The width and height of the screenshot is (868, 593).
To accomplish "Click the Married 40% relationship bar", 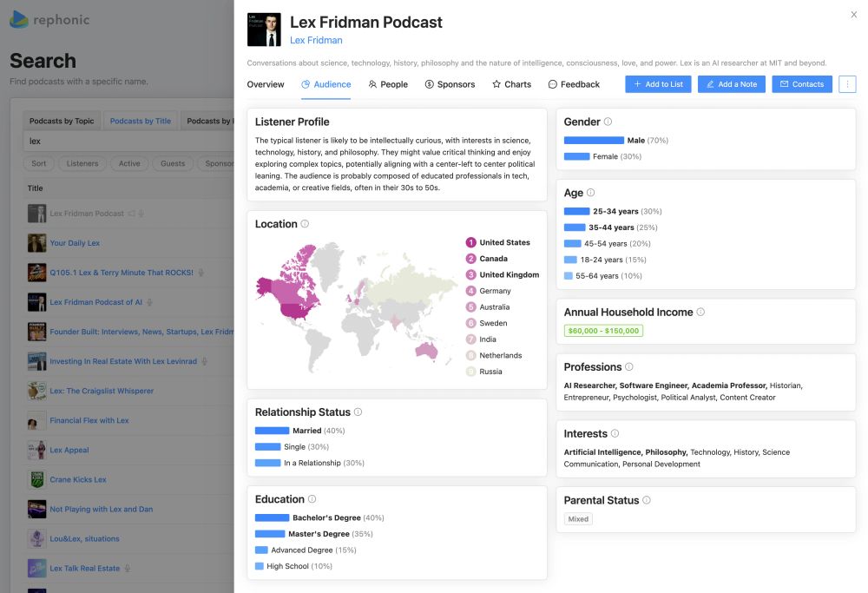I will (272, 431).
